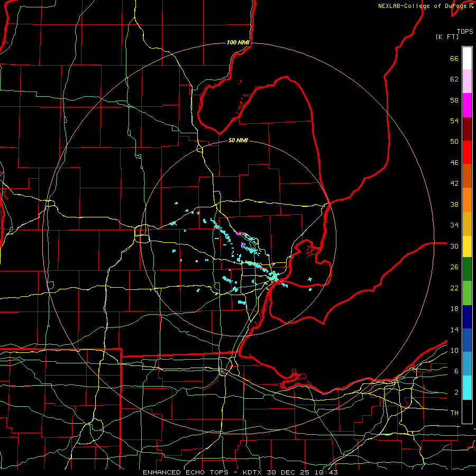Click the TOPS legend title
476x476 pixels.
click(465, 31)
